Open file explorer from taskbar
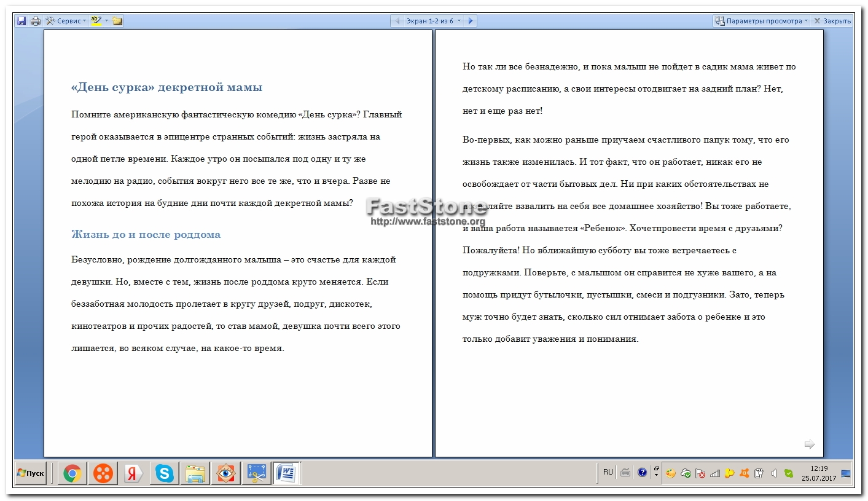 coord(195,473)
